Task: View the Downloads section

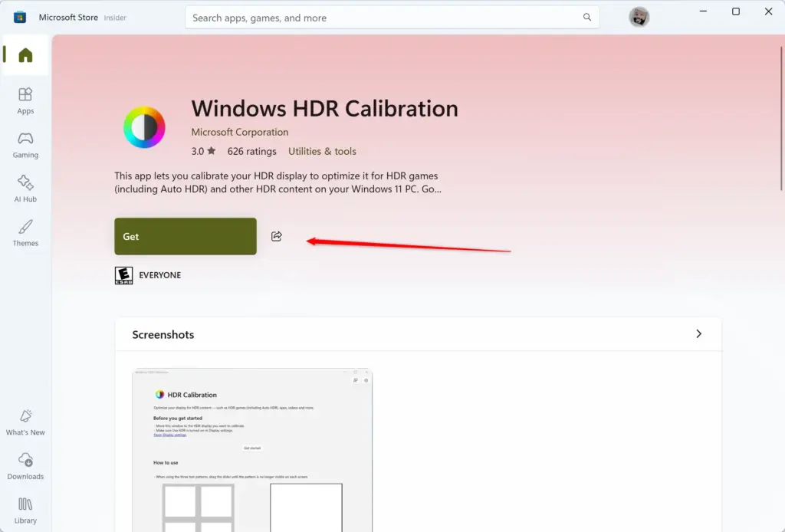Action: coord(25,466)
